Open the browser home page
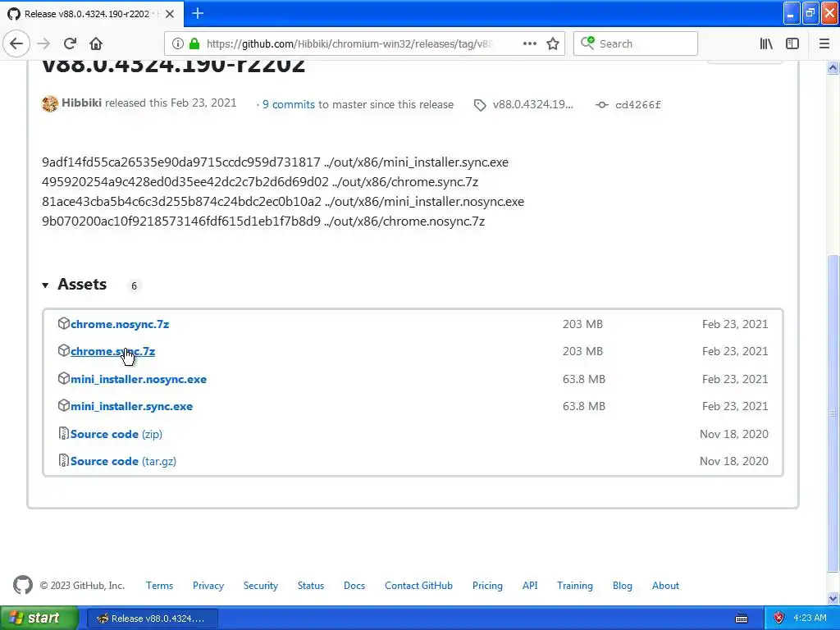 [96, 43]
